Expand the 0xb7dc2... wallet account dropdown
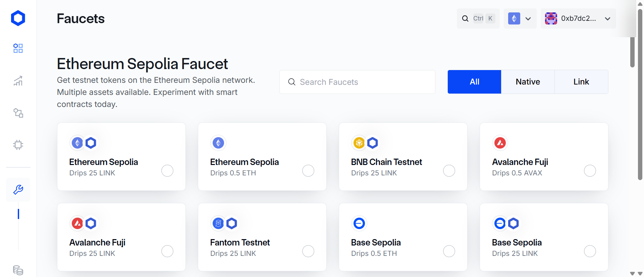The width and height of the screenshot is (644, 277). pyautogui.click(x=578, y=18)
